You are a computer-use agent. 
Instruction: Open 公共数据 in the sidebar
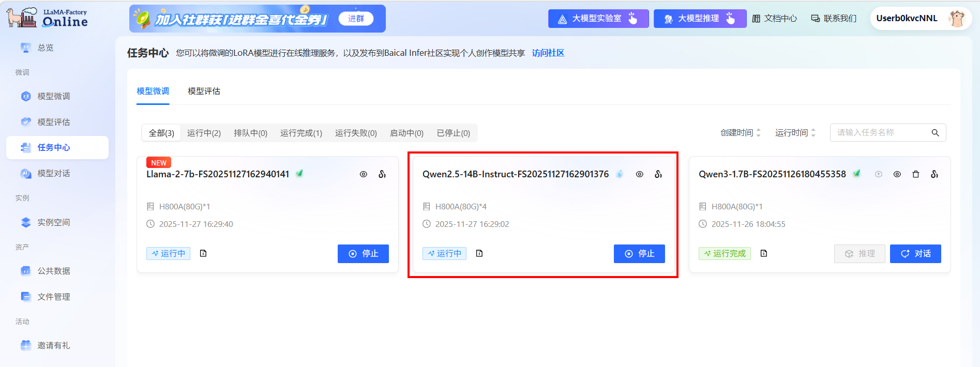57,271
